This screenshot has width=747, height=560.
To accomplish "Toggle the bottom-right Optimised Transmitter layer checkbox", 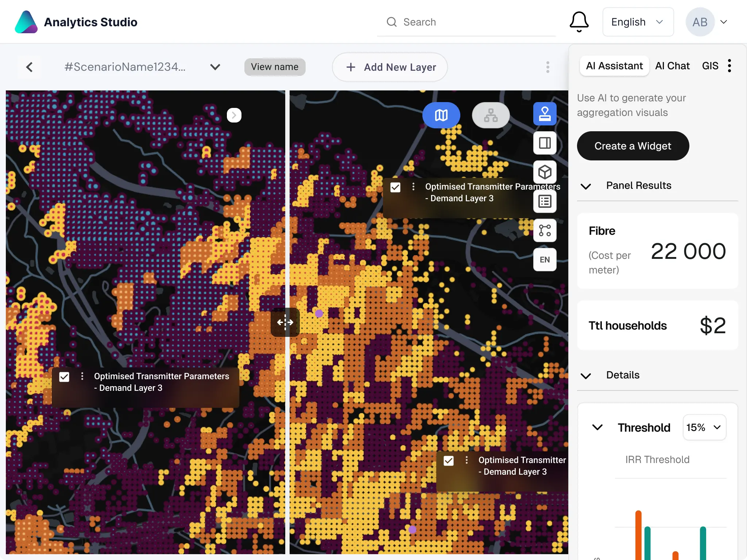I will pyautogui.click(x=449, y=461).
